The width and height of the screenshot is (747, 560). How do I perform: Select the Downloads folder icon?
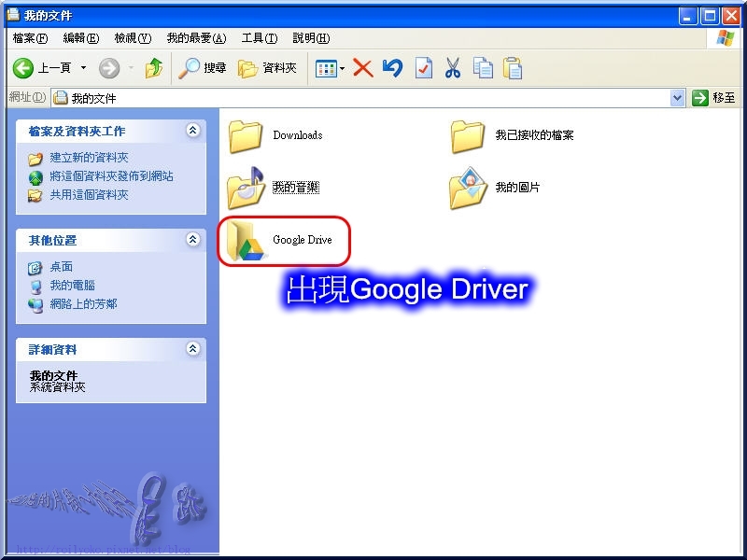coord(245,136)
